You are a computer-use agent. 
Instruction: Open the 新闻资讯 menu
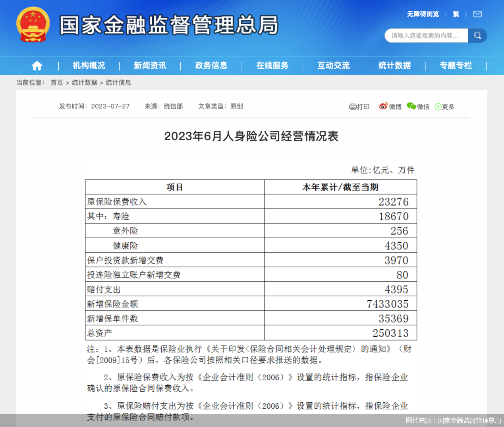click(x=149, y=66)
